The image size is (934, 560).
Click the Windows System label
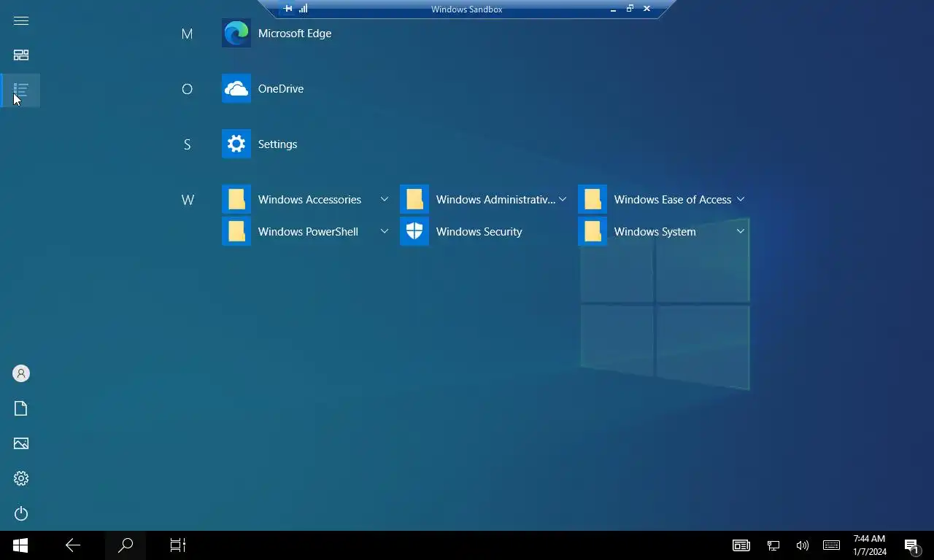pyautogui.click(x=655, y=232)
